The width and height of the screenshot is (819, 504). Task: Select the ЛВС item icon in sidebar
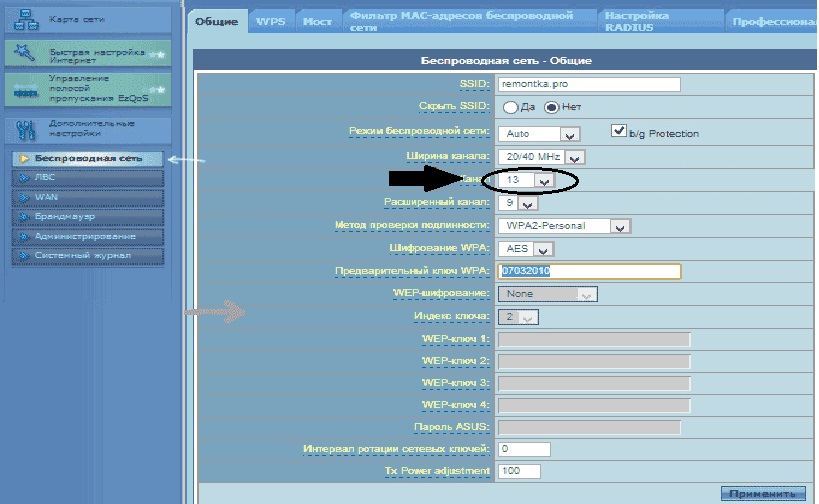pyautogui.click(x=23, y=178)
